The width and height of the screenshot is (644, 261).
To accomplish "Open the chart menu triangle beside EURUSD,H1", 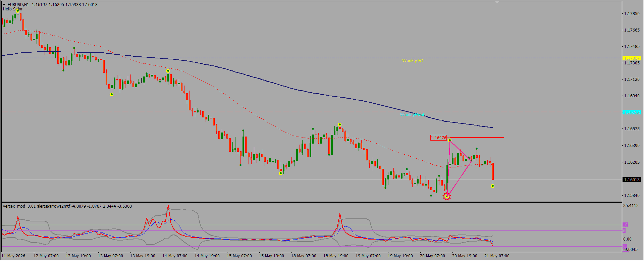I will (x=4, y=5).
